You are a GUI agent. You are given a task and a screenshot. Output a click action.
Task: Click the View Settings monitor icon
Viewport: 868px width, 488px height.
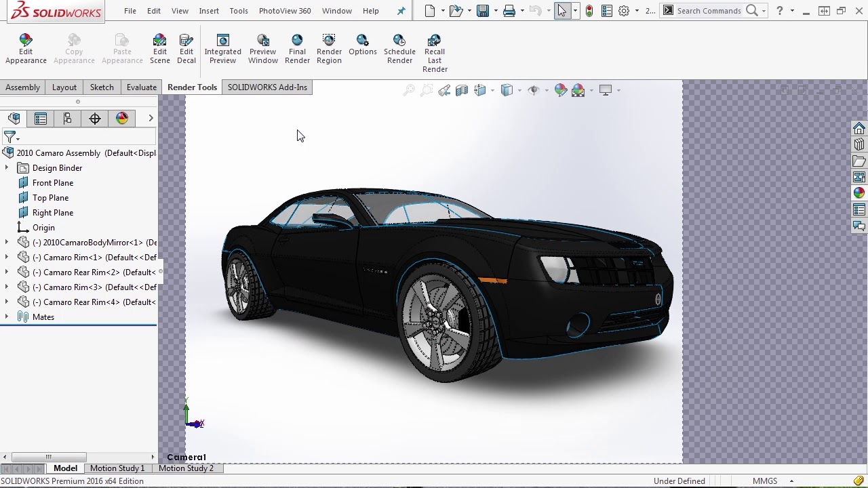[606, 90]
